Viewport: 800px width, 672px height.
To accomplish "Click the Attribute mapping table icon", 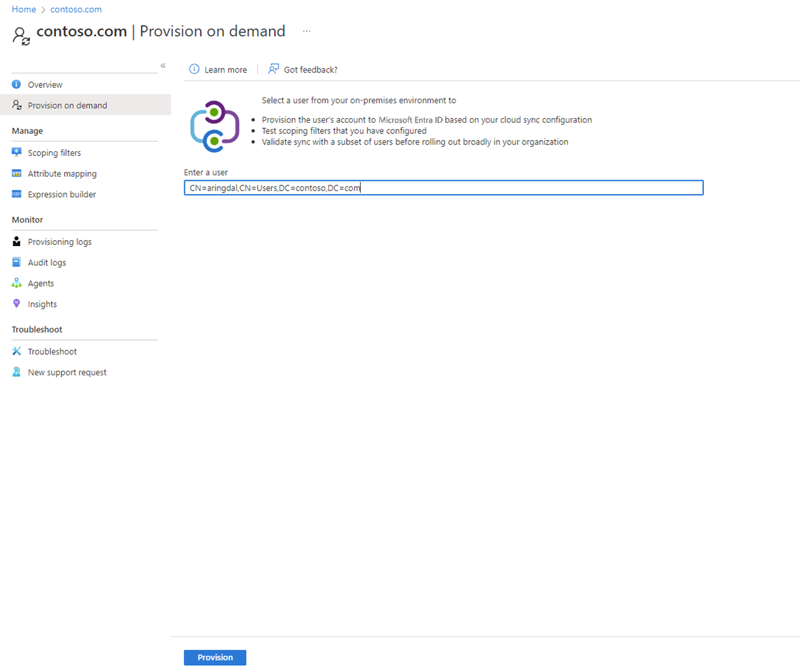I will pos(17,173).
